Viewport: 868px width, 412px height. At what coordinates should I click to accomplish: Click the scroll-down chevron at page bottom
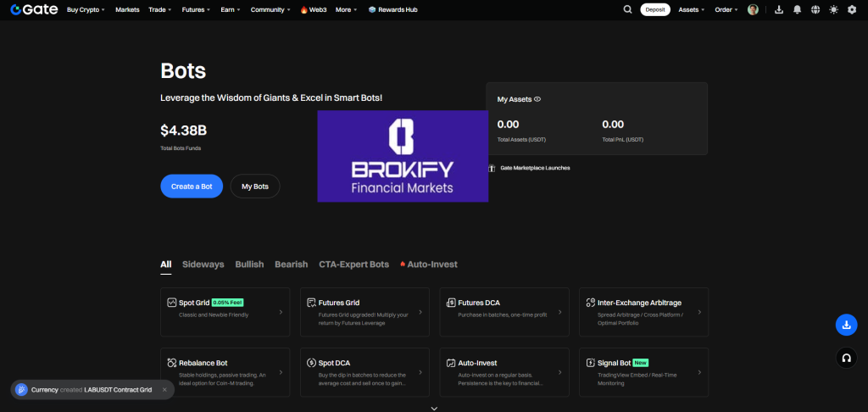point(434,408)
